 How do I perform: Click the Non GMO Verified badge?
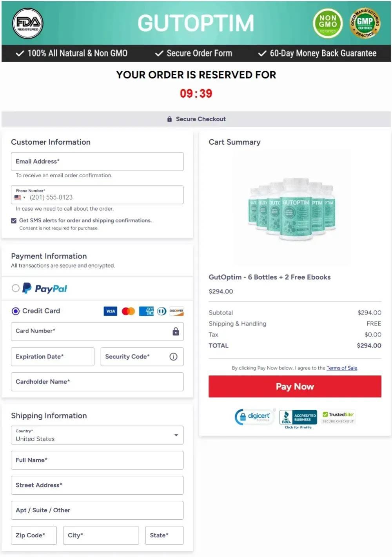328,24
